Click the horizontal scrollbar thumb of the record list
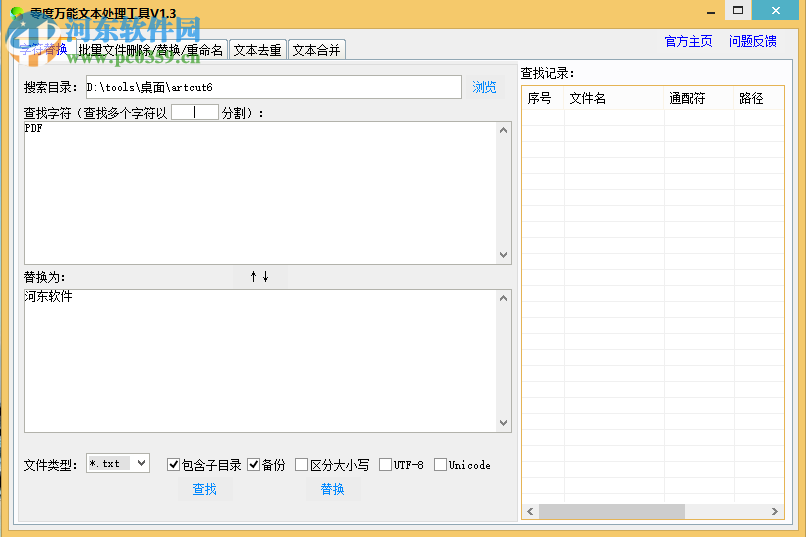This screenshot has height=537, width=806. click(612, 511)
